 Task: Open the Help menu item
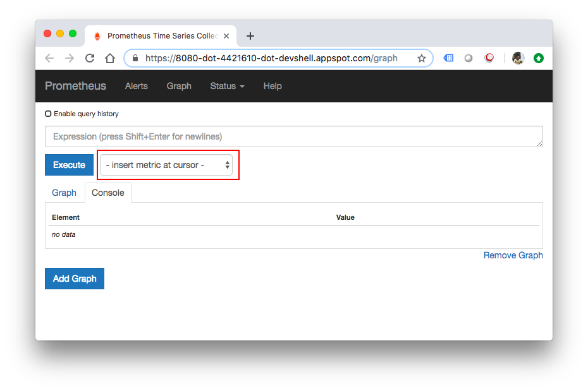(273, 86)
